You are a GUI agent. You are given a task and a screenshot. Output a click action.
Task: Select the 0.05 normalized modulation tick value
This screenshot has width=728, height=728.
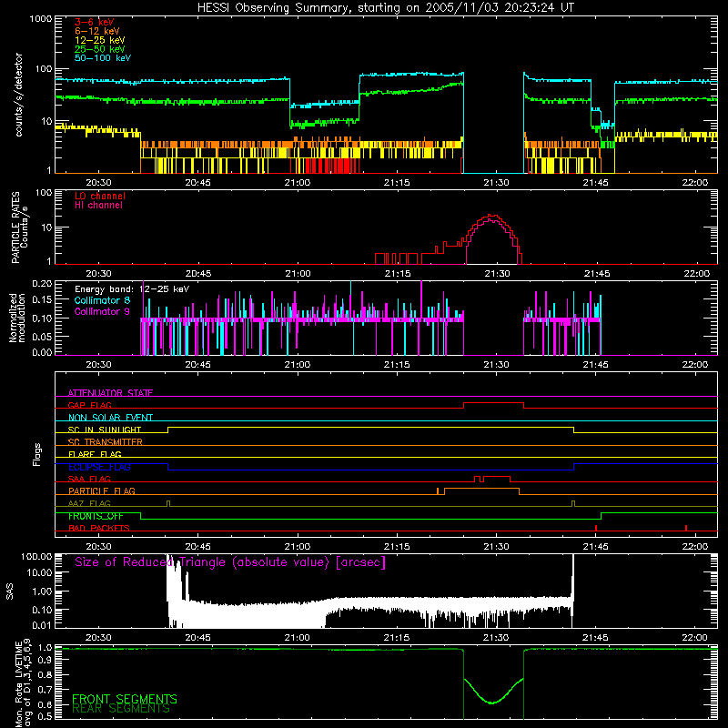tap(42, 336)
